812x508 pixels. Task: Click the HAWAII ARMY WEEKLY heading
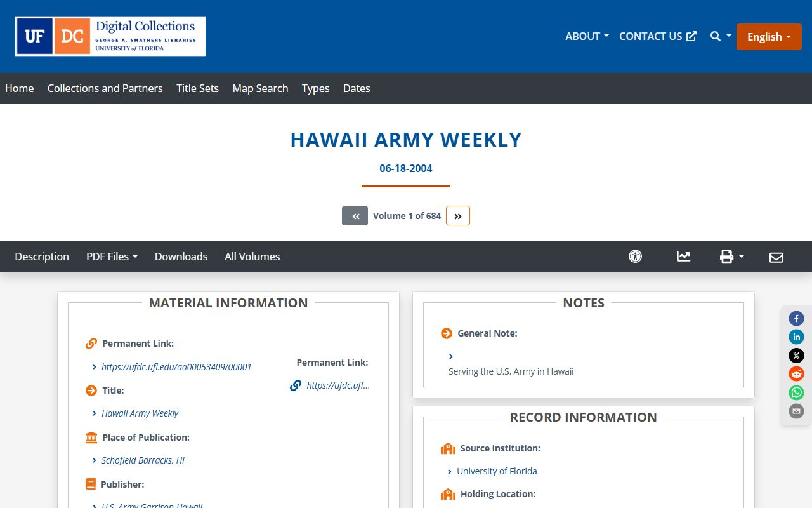tap(406, 140)
